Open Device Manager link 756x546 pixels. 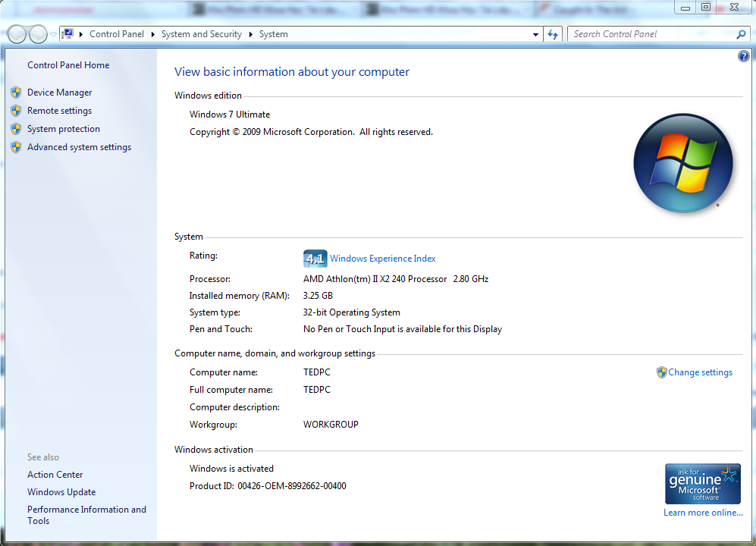point(60,92)
